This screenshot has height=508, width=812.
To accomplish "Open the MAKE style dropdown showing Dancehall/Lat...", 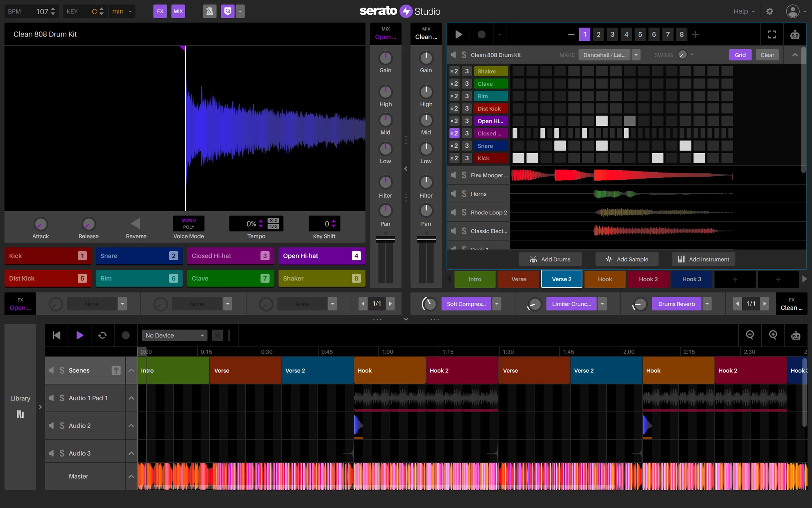I will click(636, 55).
